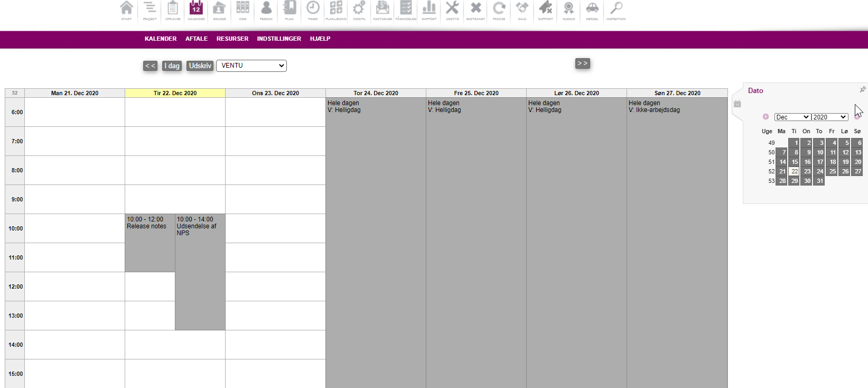The image size is (868, 388).
Task: Go to next week with >> button
Action: click(x=582, y=63)
